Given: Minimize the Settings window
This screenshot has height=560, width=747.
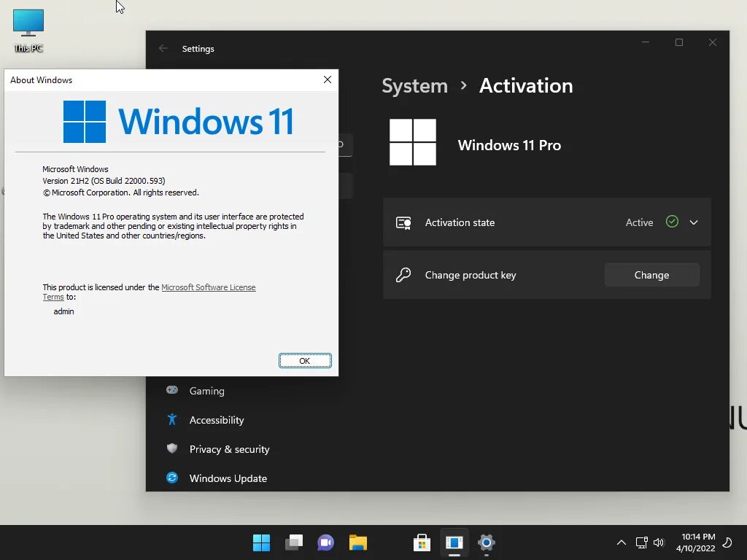Looking at the screenshot, I should coord(646,42).
